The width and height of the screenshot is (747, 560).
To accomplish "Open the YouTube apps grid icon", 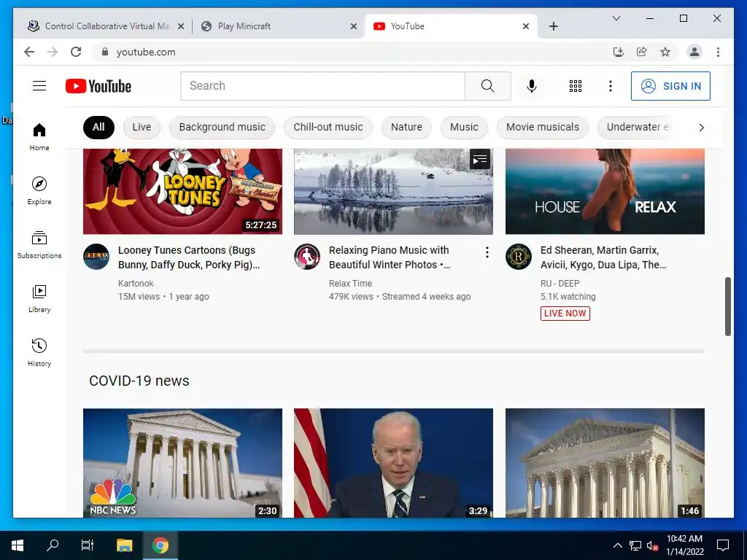I will click(x=576, y=86).
